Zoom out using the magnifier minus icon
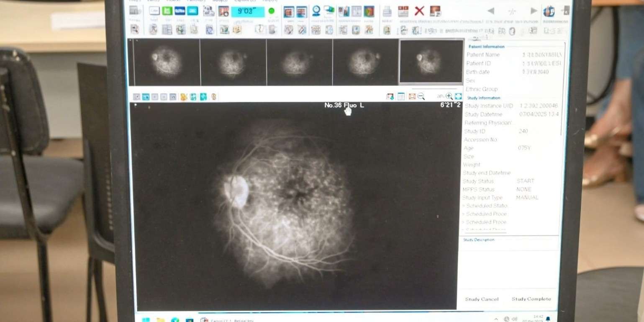 (421, 97)
